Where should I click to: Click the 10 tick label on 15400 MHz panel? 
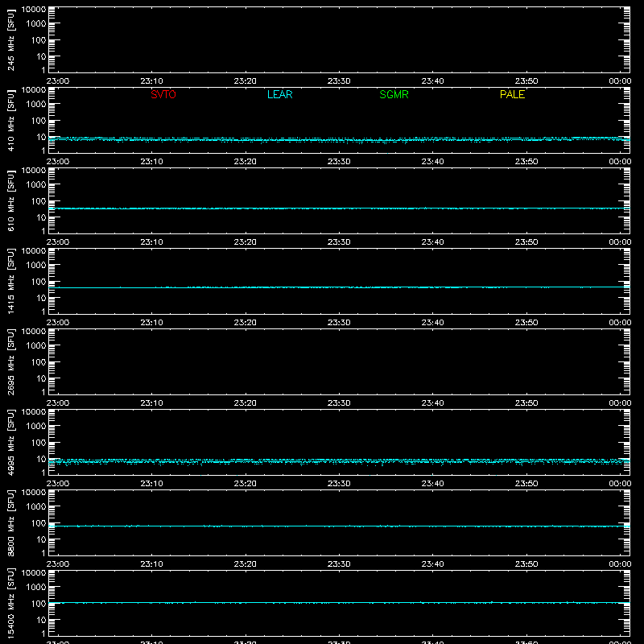pos(41,620)
